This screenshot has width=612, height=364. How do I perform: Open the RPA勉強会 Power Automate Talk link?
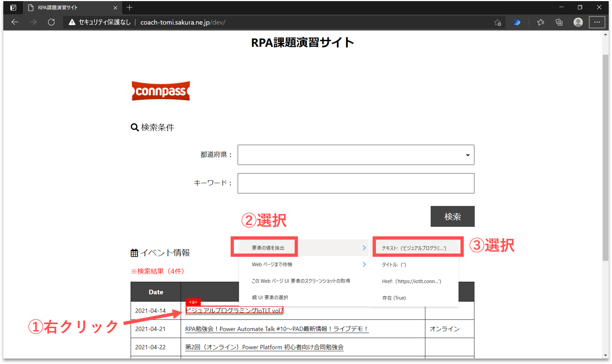pyautogui.click(x=276, y=329)
